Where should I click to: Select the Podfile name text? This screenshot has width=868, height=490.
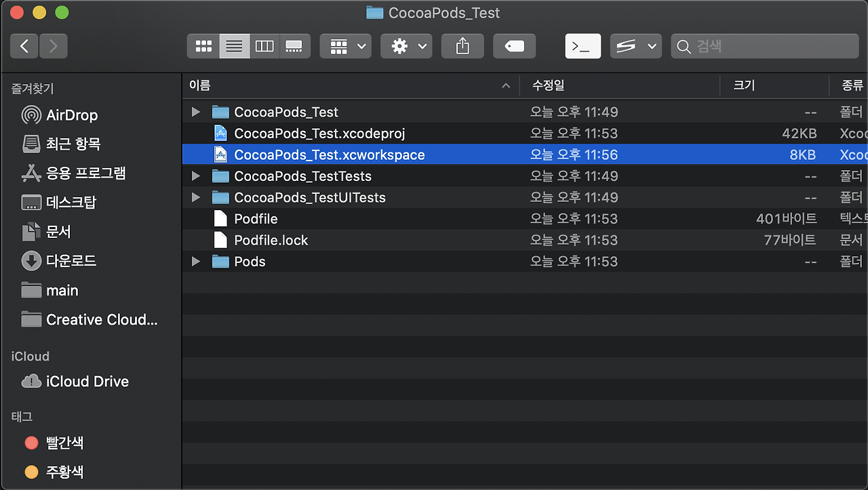[256, 219]
